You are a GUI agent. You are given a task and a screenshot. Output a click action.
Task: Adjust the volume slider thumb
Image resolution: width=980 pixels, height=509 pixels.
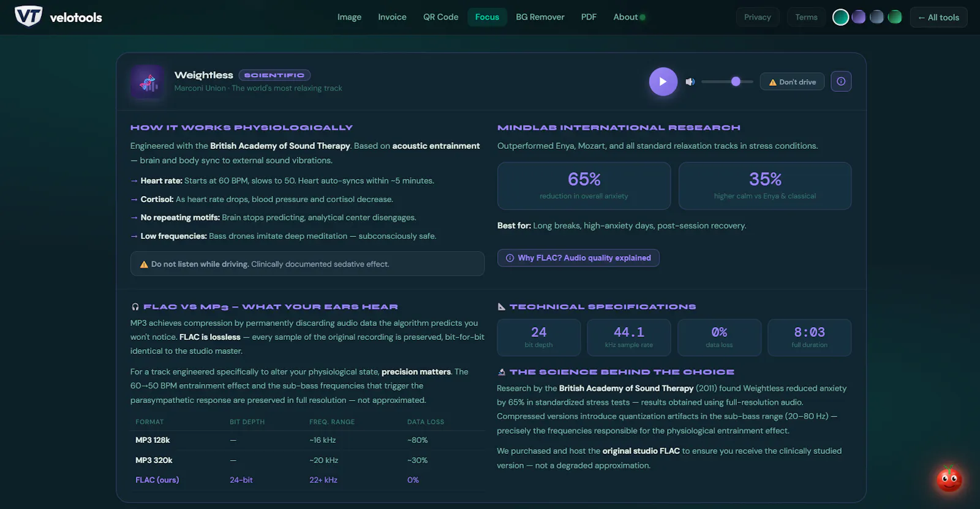coord(736,81)
